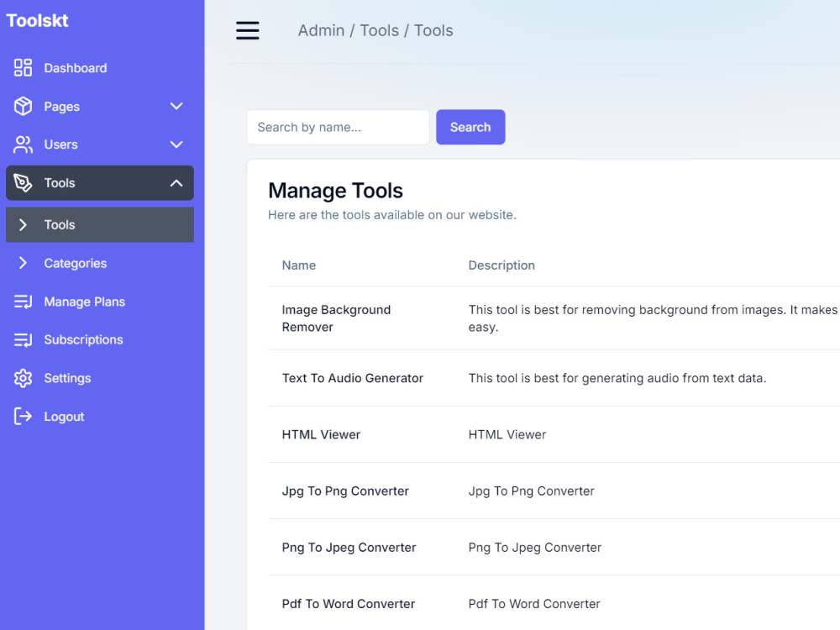Click the Description column header
The image size is (840, 630).
(x=501, y=265)
